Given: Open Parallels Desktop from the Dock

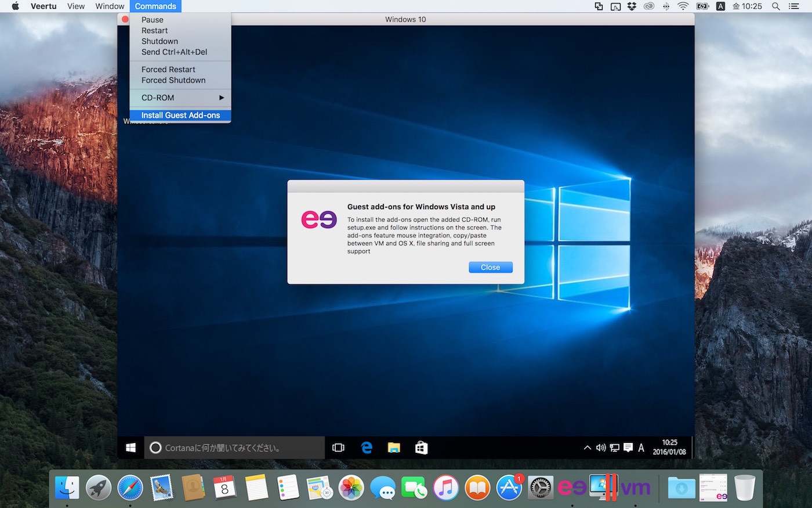Looking at the screenshot, I should coord(604,488).
